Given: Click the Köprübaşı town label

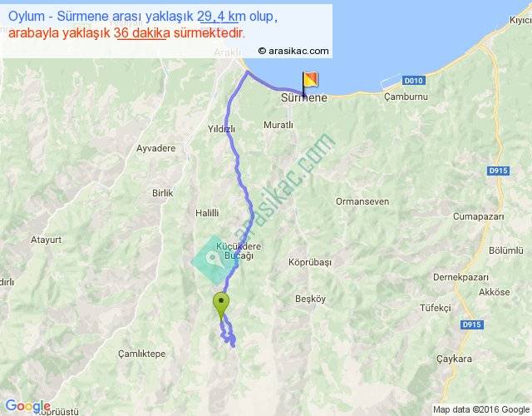Looking at the screenshot, I should (x=310, y=262).
